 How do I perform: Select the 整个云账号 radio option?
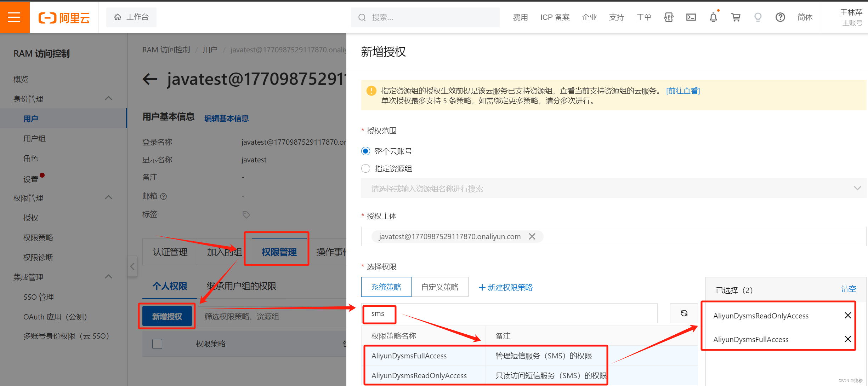click(365, 151)
